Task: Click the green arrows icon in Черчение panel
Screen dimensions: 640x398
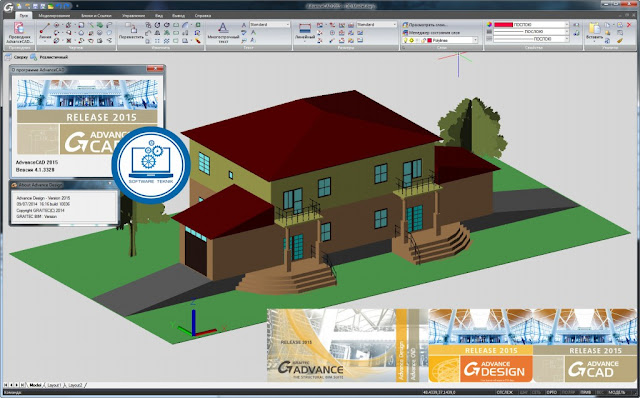Action: (100, 25)
